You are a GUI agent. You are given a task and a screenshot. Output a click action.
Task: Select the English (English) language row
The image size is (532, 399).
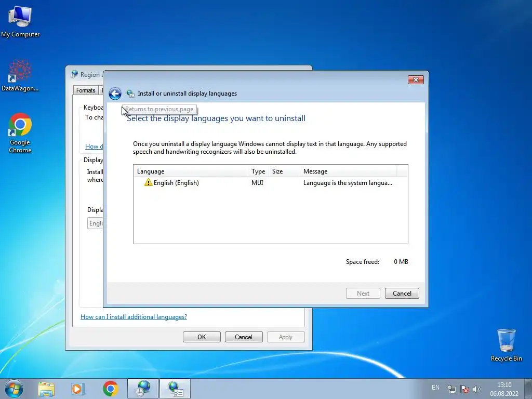[270, 183]
